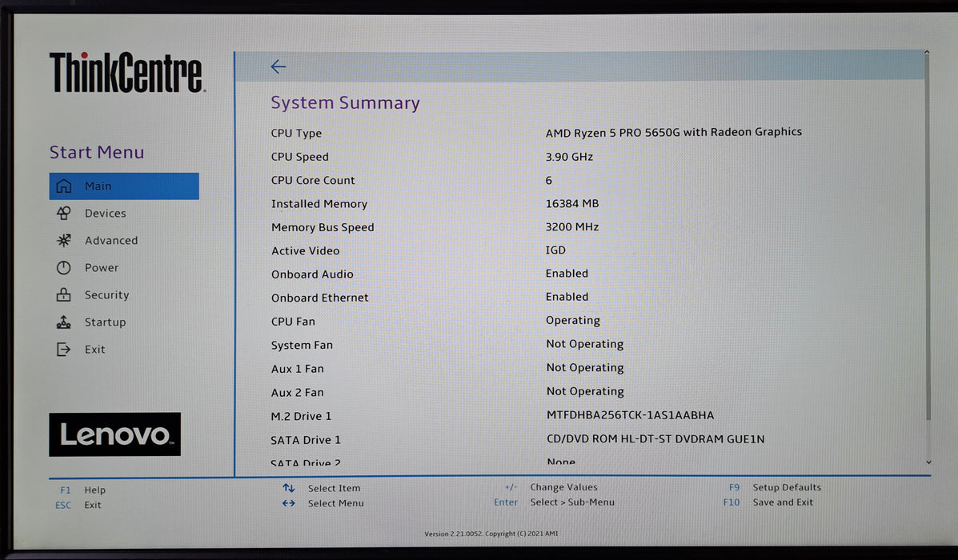Click the Aux 2 Fan label
The height and width of the screenshot is (560, 958).
[298, 393]
